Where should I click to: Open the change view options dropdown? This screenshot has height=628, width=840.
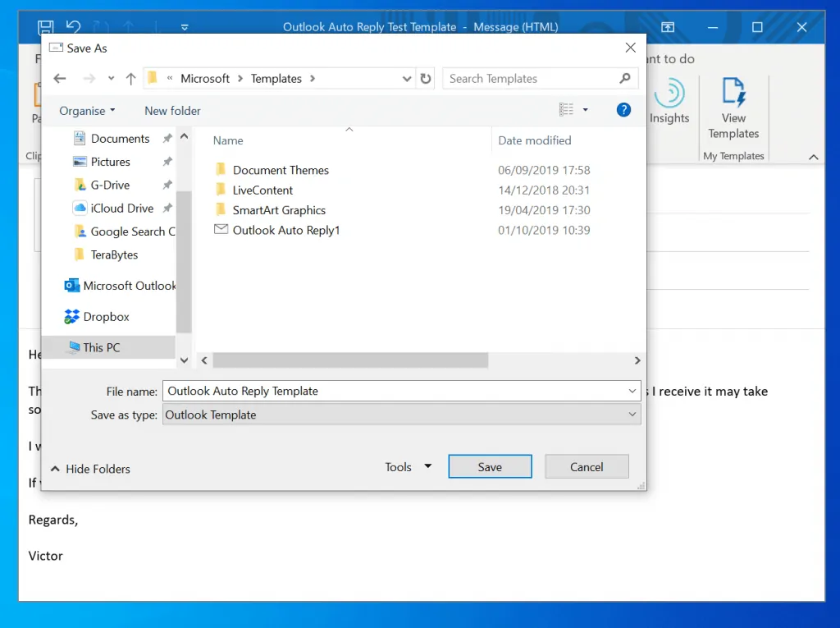[x=586, y=110]
